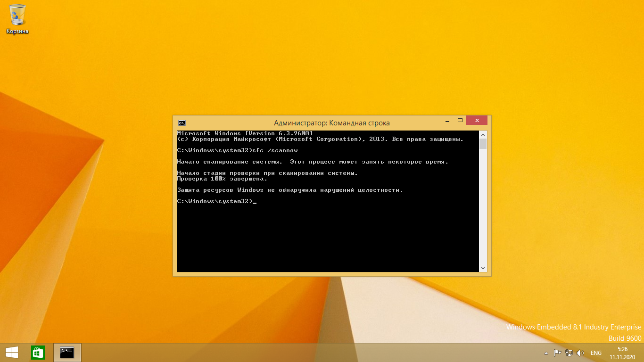Open the Recycle Bin (Корзина) desktop icon
The width and height of the screenshot is (644, 362).
click(17, 19)
